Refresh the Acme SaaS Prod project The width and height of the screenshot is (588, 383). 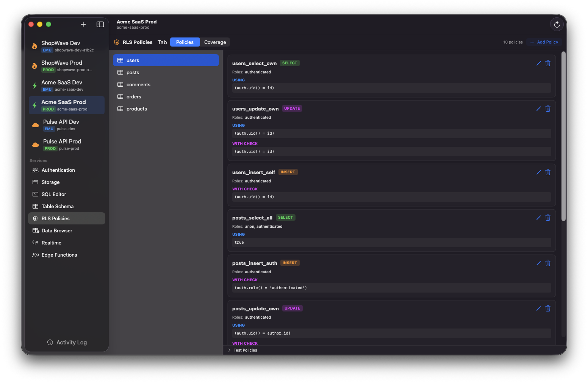[x=557, y=24]
